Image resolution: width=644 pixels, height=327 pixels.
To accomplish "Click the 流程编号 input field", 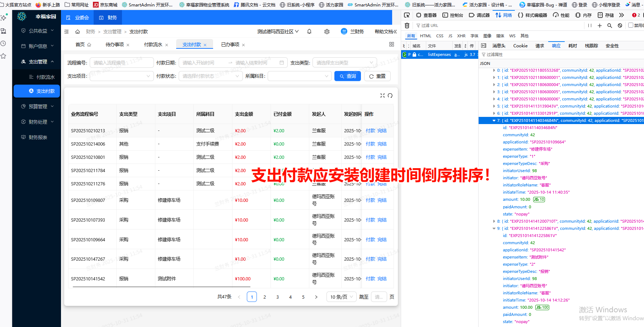I will [122, 63].
